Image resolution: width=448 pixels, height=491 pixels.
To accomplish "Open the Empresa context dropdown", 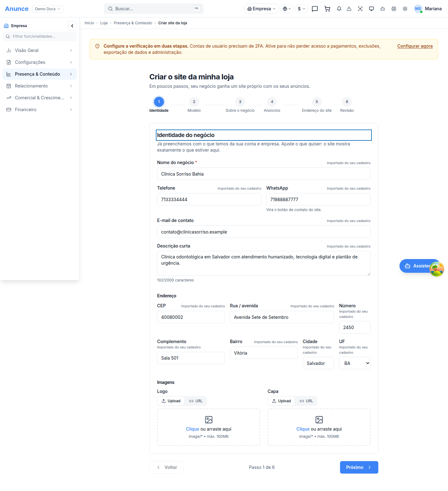I will 261,9.
